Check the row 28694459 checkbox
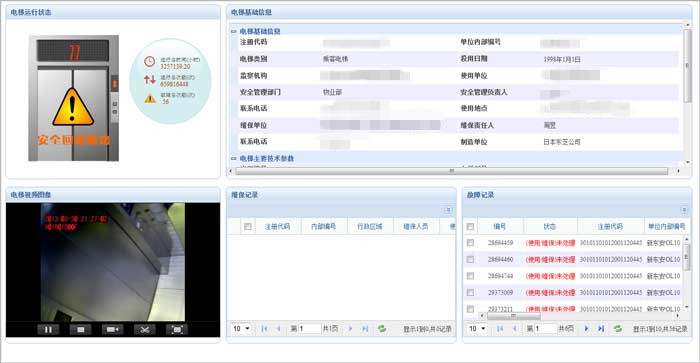This screenshot has width=700, height=363. [470, 242]
